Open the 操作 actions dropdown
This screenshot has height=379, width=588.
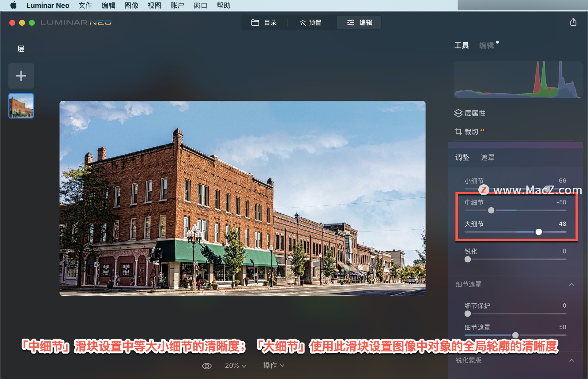pyautogui.click(x=273, y=366)
